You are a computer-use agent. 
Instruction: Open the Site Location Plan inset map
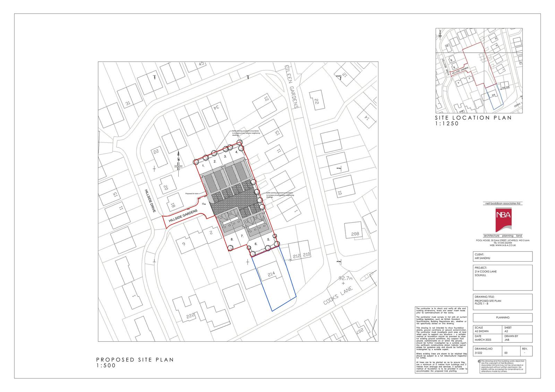(479, 71)
